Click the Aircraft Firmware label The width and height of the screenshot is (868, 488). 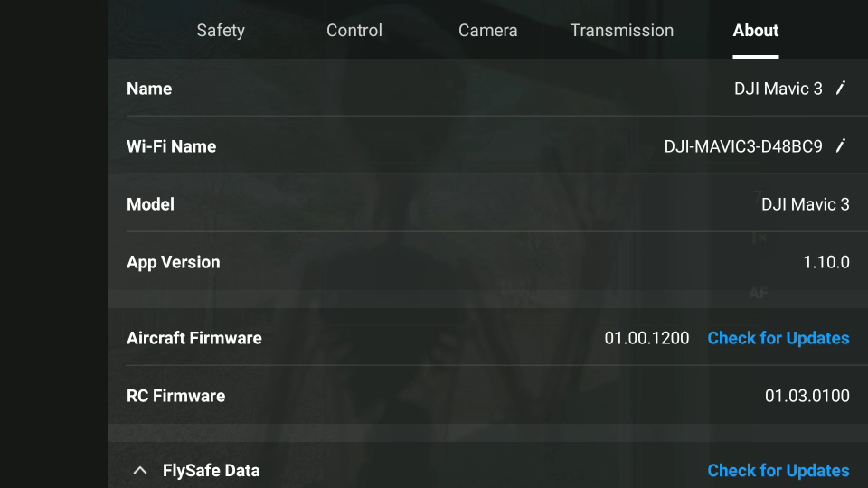pyautogui.click(x=193, y=338)
